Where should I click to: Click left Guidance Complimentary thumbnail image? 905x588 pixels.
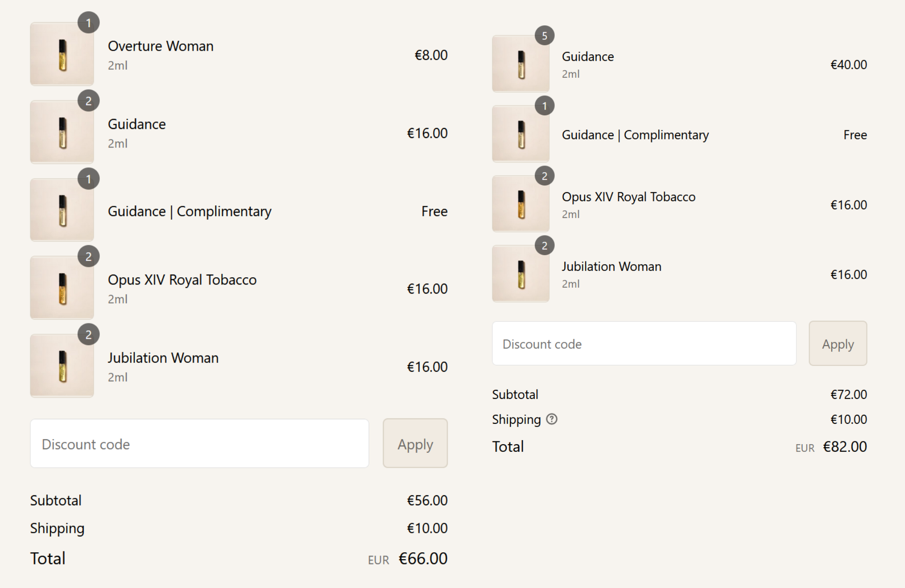tap(62, 210)
